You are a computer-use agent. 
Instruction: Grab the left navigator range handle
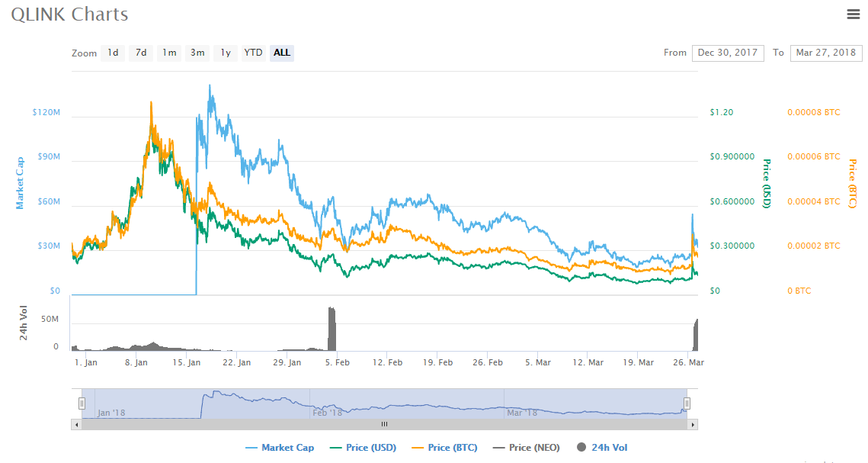[x=82, y=404]
